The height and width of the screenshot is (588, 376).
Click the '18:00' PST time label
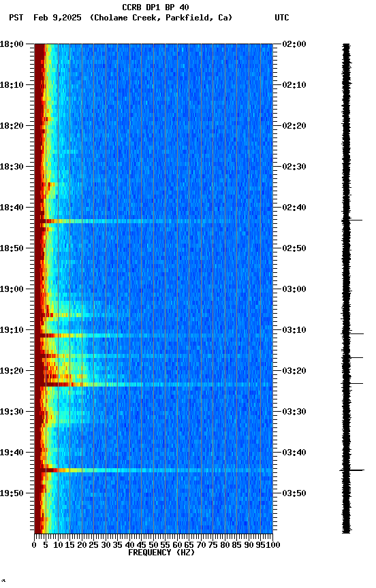click(x=12, y=44)
